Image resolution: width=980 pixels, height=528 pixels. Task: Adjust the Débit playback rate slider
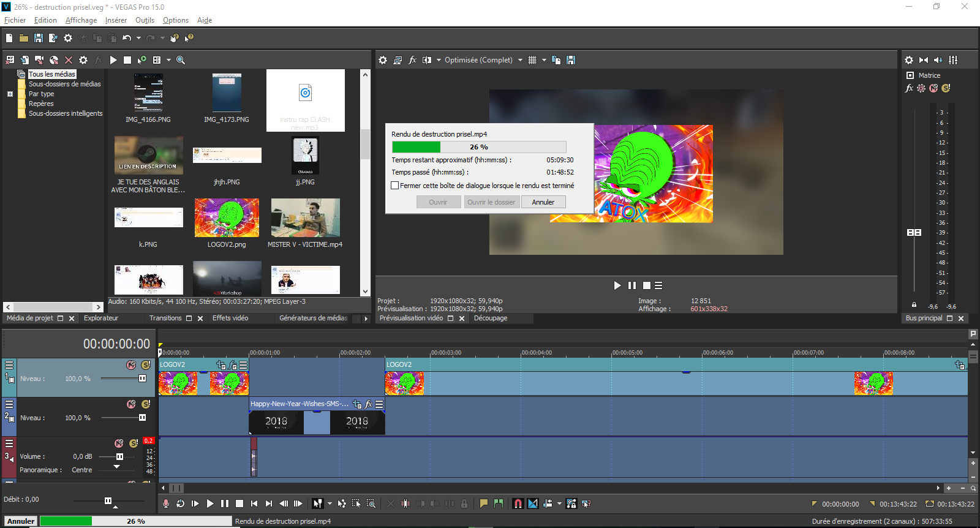coord(108,501)
